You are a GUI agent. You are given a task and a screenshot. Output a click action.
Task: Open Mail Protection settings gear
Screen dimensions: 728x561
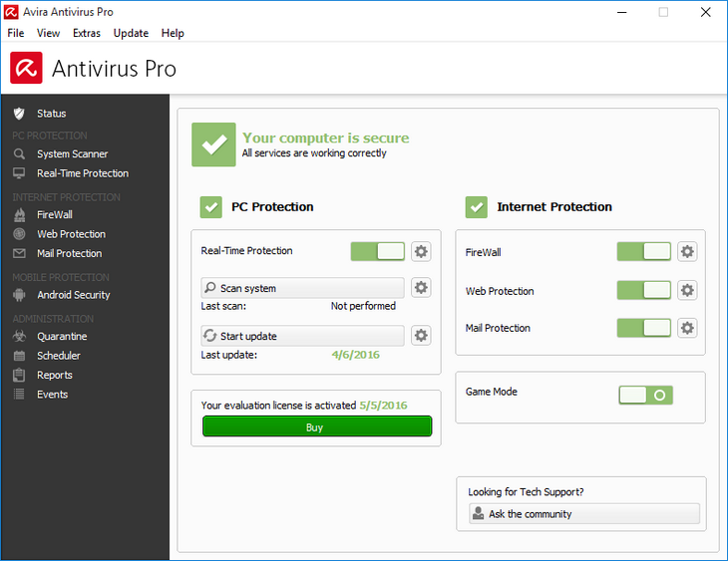[x=687, y=328]
